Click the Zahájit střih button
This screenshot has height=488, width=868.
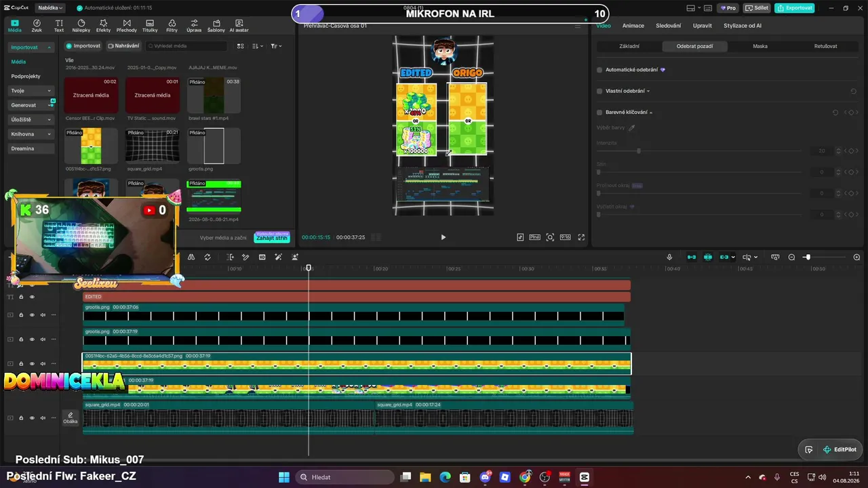pos(272,238)
